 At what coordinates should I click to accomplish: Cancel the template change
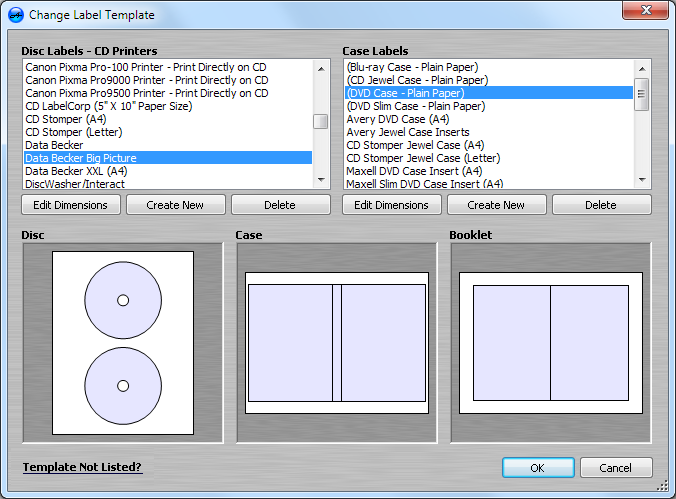tap(616, 468)
